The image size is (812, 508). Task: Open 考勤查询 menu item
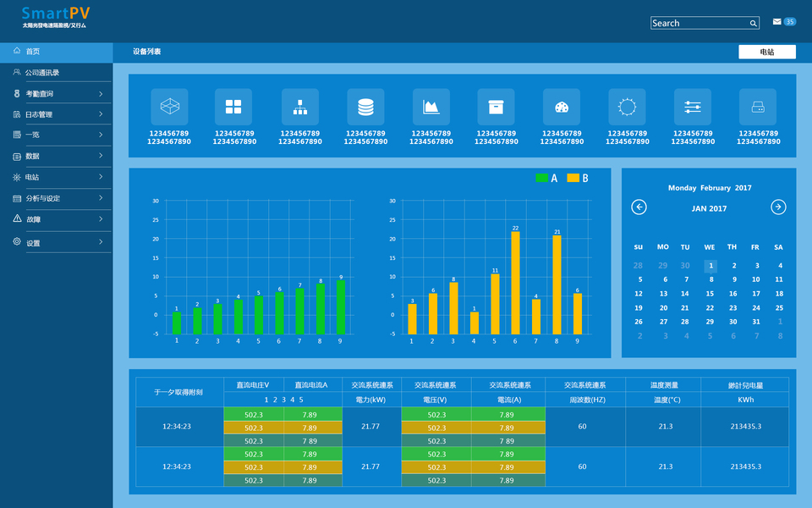[x=40, y=94]
